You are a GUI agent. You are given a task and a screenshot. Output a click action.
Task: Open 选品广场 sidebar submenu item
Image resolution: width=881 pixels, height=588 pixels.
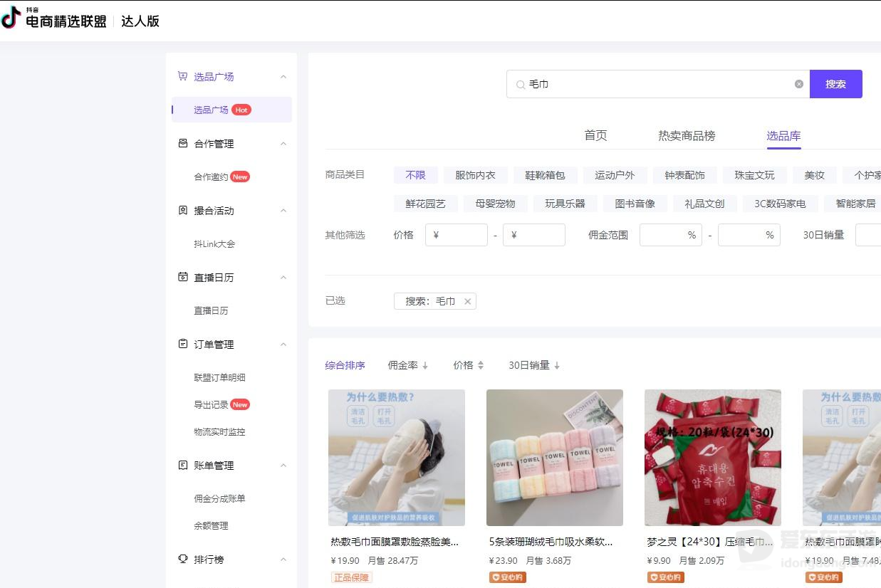pyautogui.click(x=231, y=110)
